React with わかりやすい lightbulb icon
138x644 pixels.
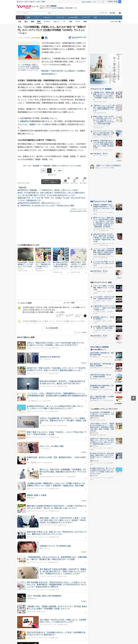click(74, 181)
